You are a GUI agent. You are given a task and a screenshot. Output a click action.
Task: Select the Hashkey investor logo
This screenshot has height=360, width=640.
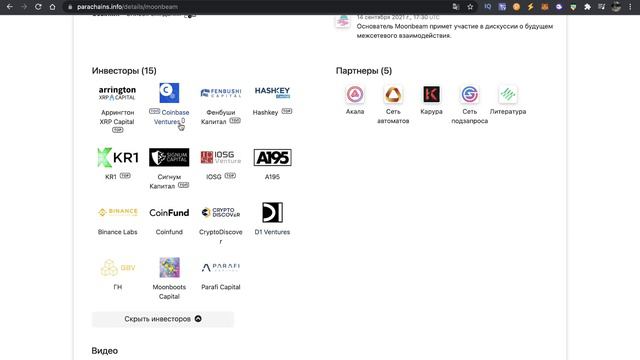272,92
